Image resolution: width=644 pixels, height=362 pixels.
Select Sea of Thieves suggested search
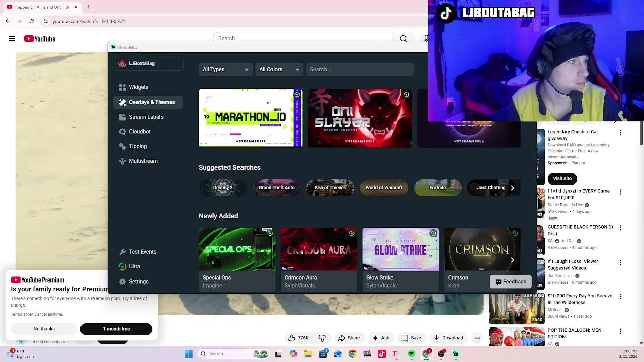tap(330, 188)
